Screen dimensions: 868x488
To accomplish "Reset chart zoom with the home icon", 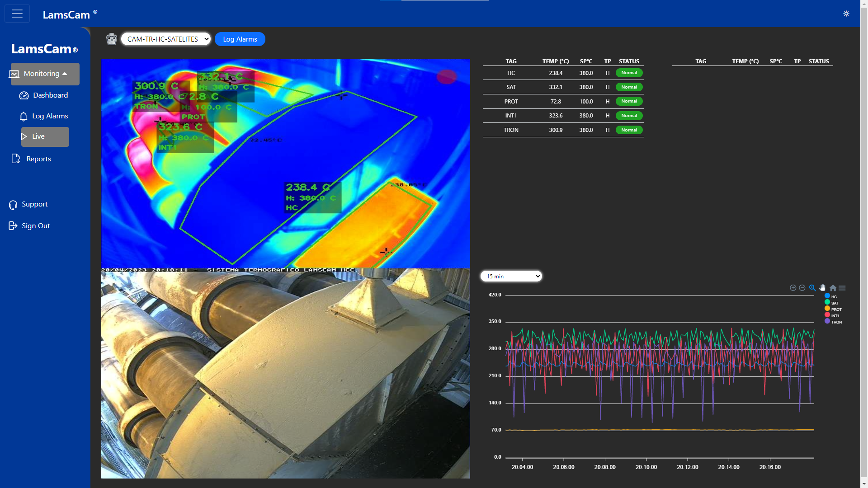I will [x=833, y=288].
